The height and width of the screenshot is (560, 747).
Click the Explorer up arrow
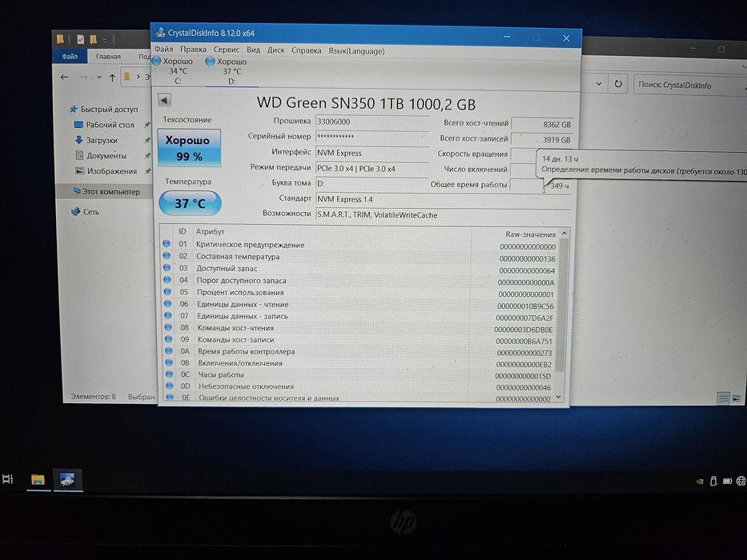112,77
